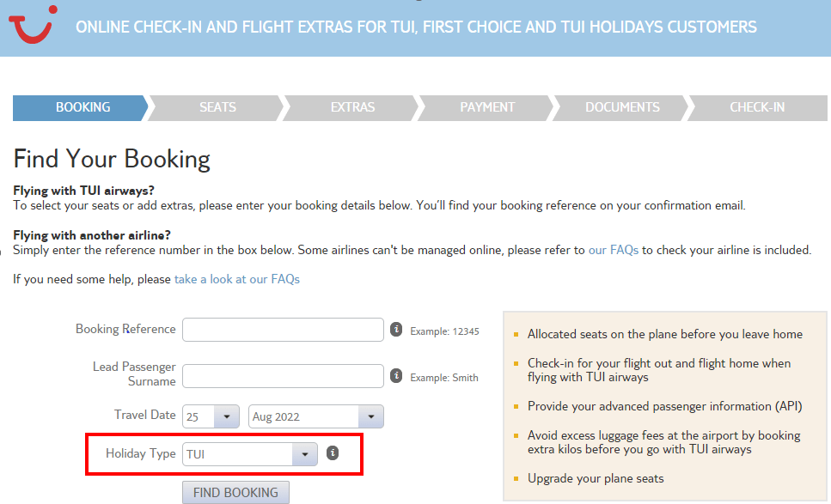Click the 'Find Your Booking' heading
Viewport: 831px width, 504px height.
pos(112,160)
